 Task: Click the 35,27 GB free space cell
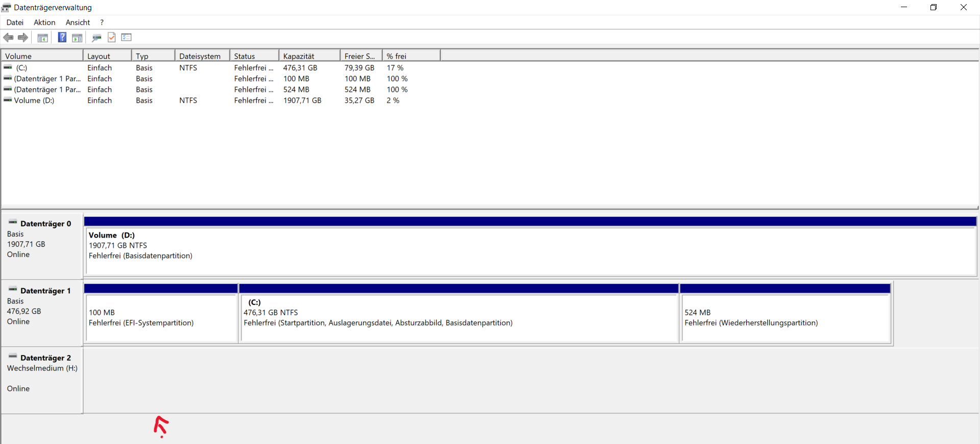pyautogui.click(x=359, y=100)
